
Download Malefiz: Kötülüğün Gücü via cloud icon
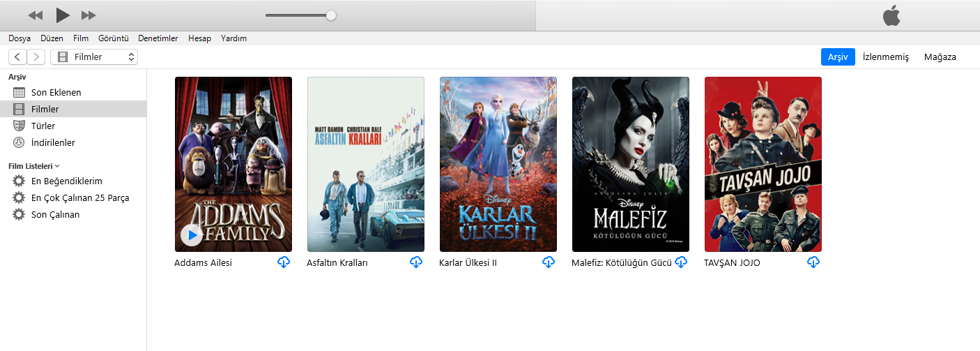tap(681, 262)
